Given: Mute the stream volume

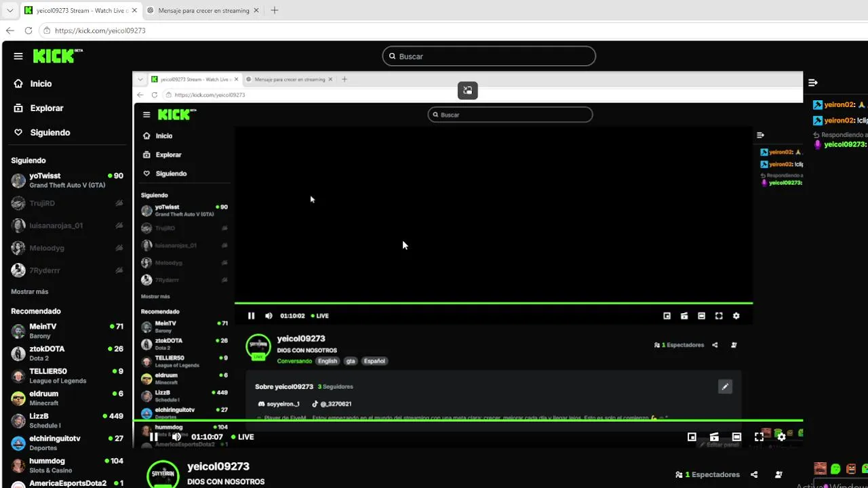Looking at the screenshot, I should (176, 437).
